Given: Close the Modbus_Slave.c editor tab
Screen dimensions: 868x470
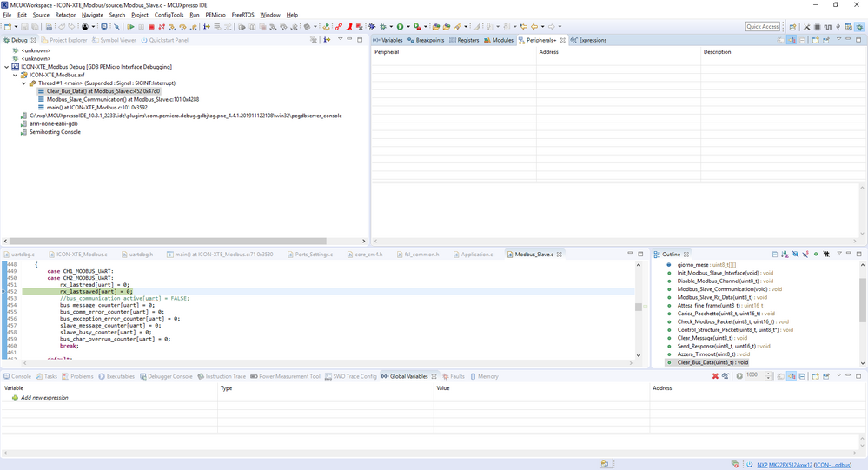Looking at the screenshot, I should tap(560, 254).
